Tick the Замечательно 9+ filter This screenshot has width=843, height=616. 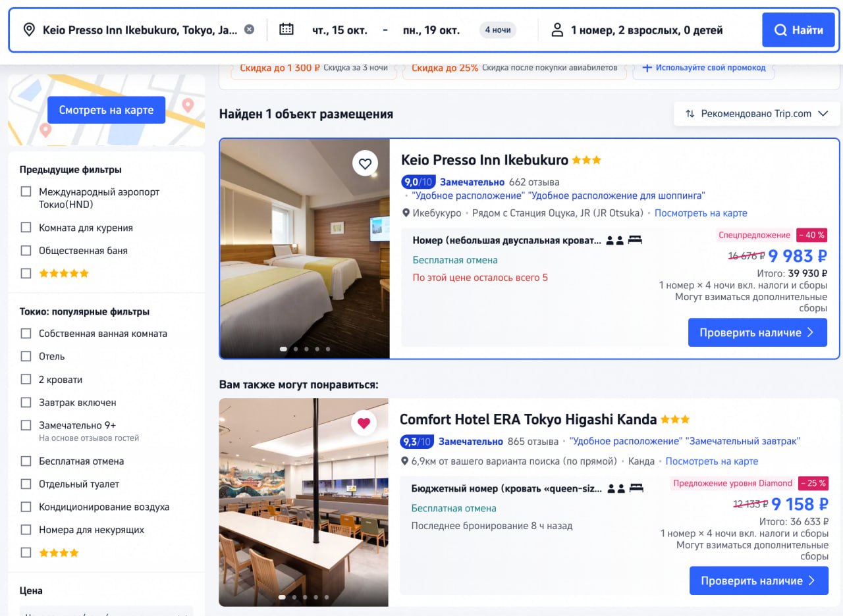click(26, 425)
